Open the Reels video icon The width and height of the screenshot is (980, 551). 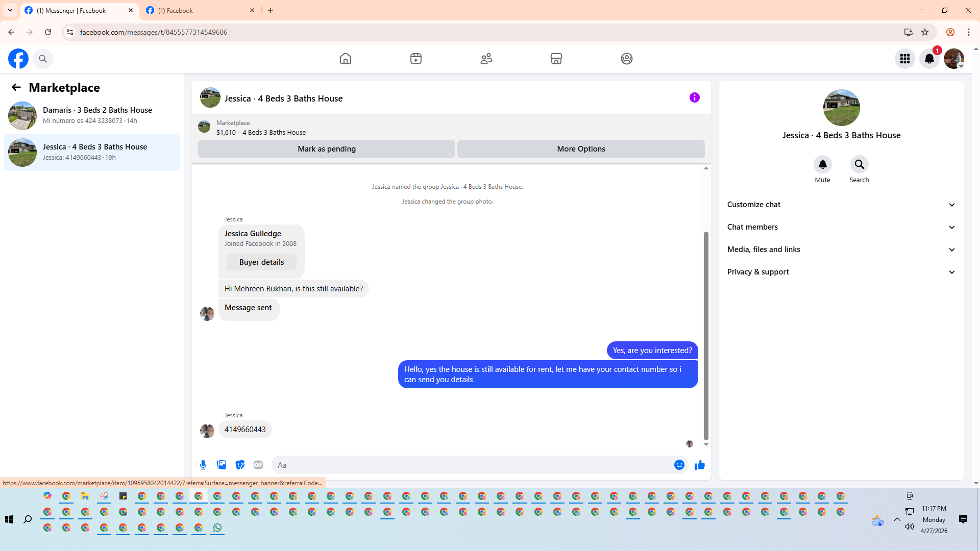416,59
